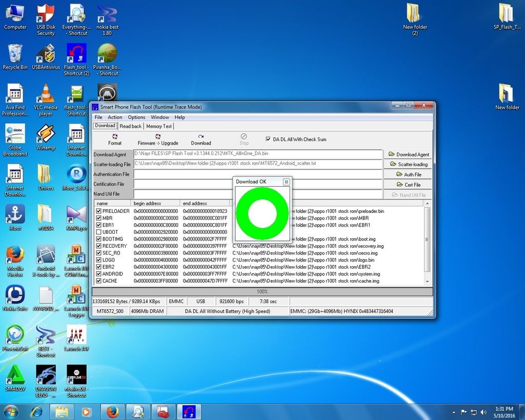
Task: Click the Auth File folder button
Action: (408, 174)
